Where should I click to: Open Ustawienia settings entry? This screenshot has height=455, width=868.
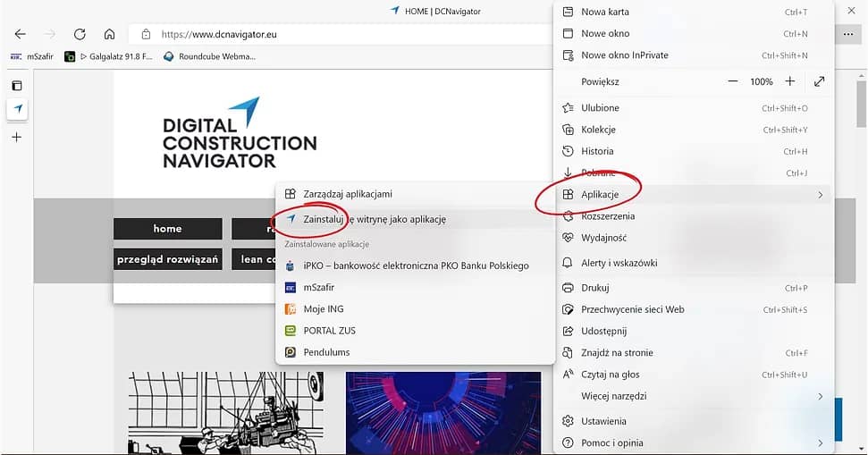pos(693,421)
